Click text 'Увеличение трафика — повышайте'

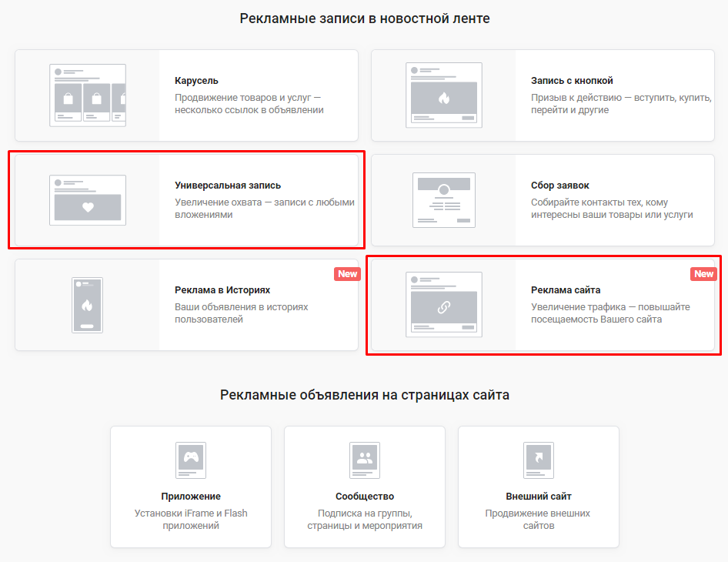(610, 307)
